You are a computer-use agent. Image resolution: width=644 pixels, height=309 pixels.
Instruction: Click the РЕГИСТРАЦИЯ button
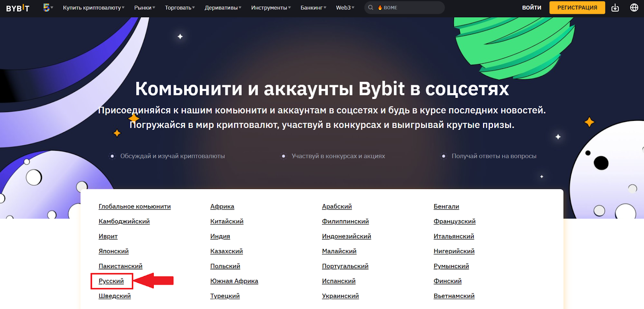(x=577, y=8)
